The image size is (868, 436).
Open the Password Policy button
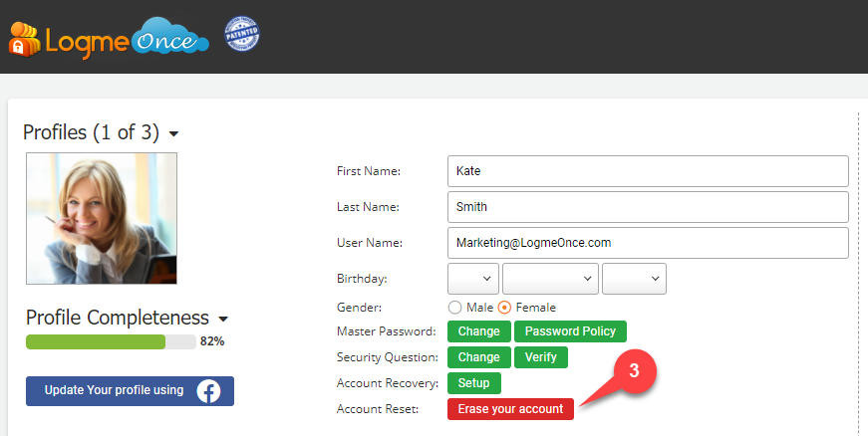(x=570, y=331)
